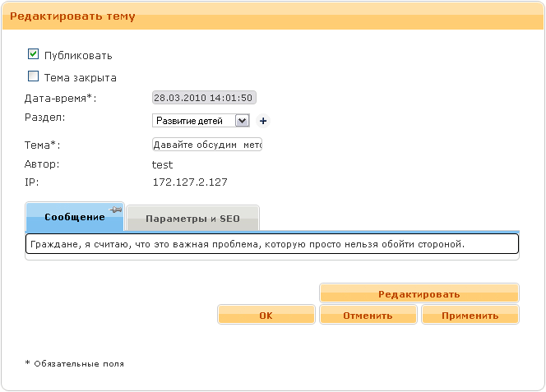Toggle the Публиковать checkbox

pyautogui.click(x=34, y=54)
